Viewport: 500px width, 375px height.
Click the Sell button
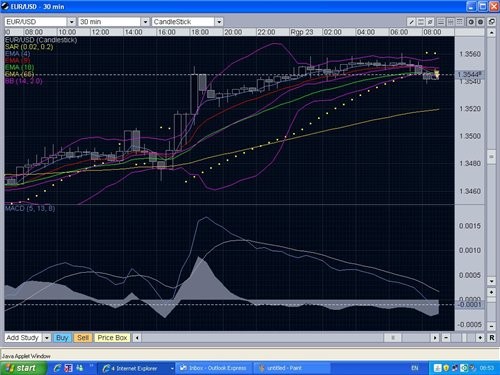click(x=83, y=338)
